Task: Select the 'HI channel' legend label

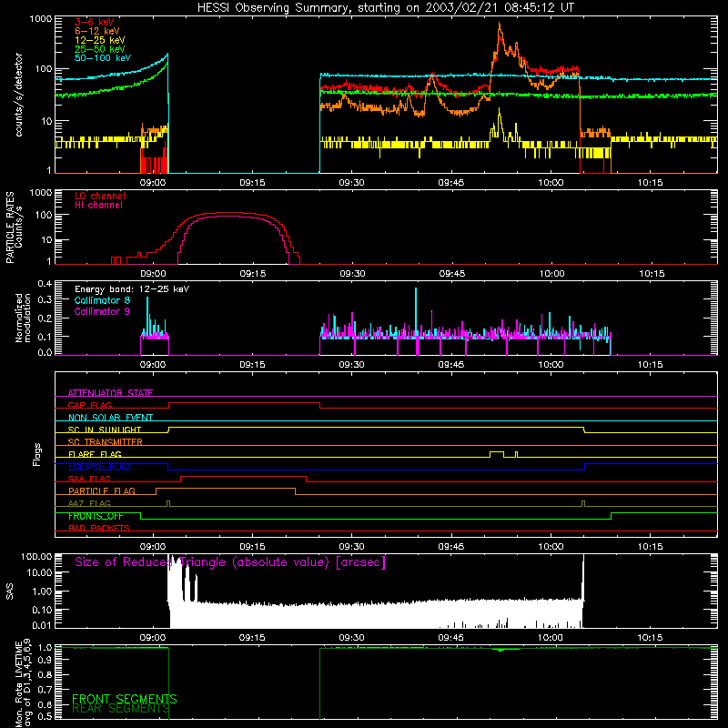Action: [98, 206]
